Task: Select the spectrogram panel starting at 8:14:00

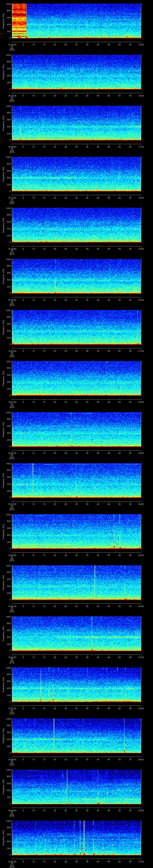Action: point(76,21)
